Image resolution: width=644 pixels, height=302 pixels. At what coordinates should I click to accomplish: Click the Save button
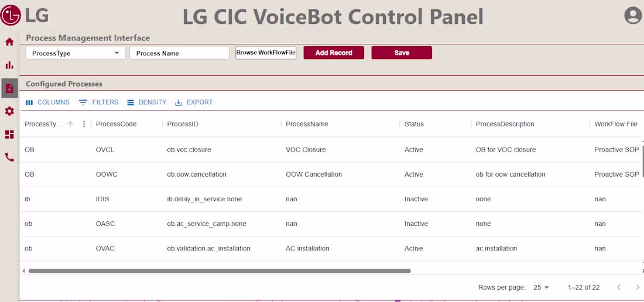pyautogui.click(x=402, y=53)
